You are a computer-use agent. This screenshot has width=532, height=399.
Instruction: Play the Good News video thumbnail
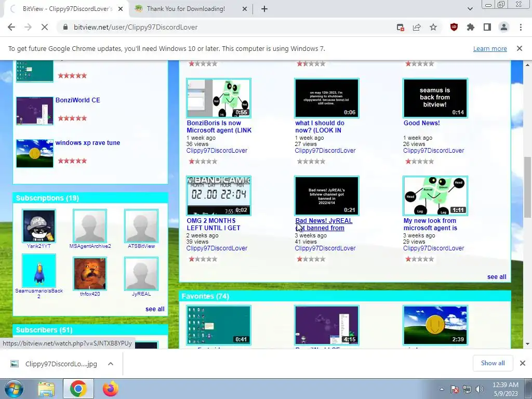(x=435, y=98)
